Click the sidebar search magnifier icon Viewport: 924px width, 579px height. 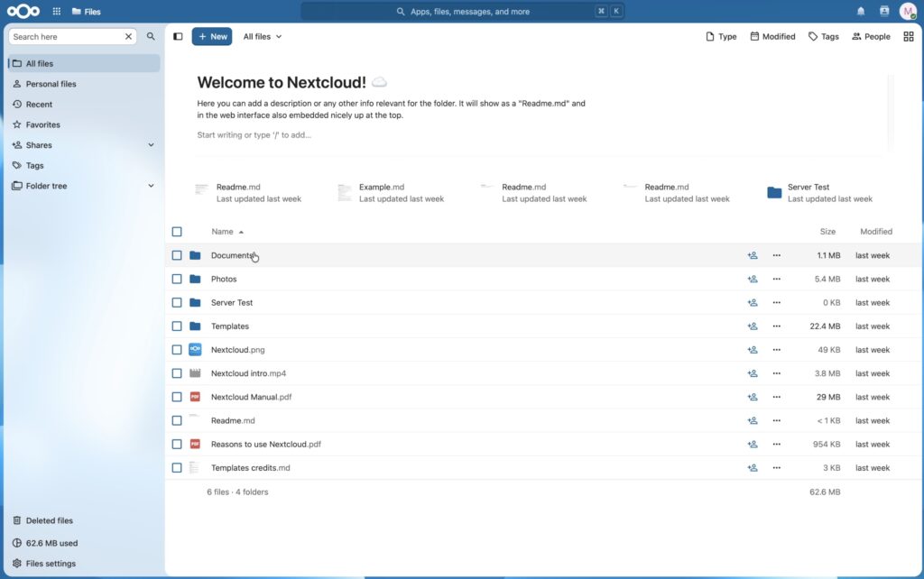(151, 36)
